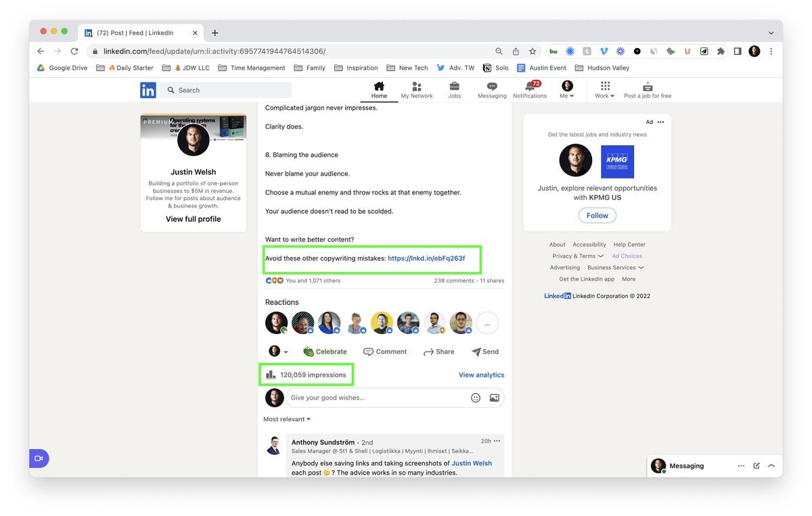This screenshot has height=516, width=812.
Task: Click the LinkedIn logo
Action: coord(148,90)
